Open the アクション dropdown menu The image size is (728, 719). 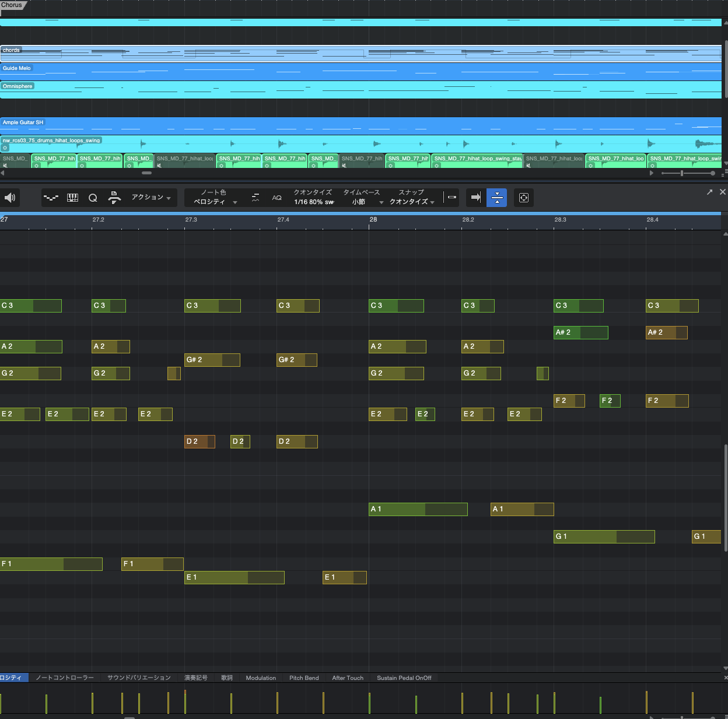[150, 198]
